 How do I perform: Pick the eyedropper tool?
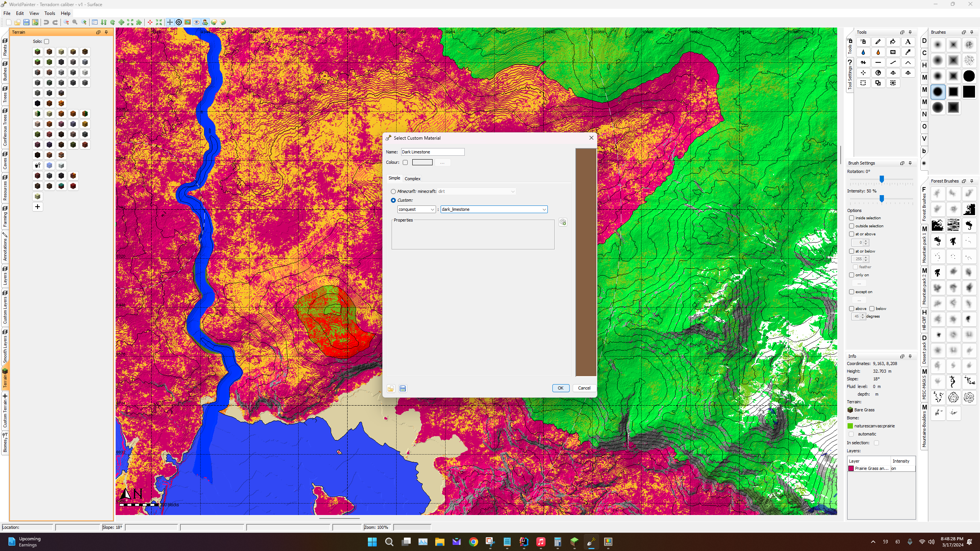click(908, 52)
